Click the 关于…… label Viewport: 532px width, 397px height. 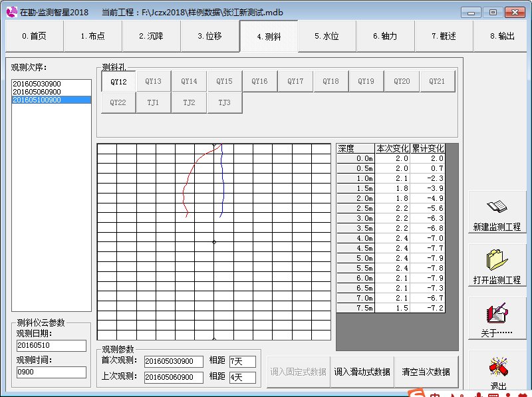click(497, 334)
